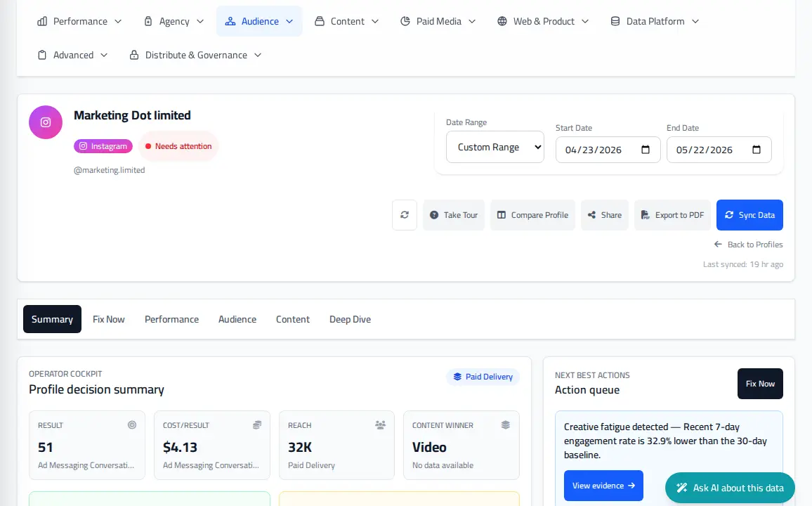Click the Agency menu icon
Screen dimensions: 812x506
click(148, 21)
